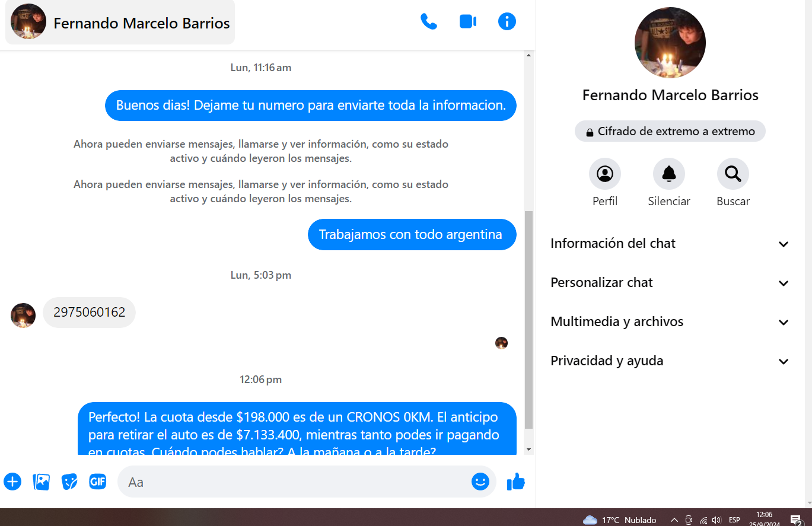The width and height of the screenshot is (812, 526).
Task: Start a voice call with the phone icon
Action: coord(428,22)
